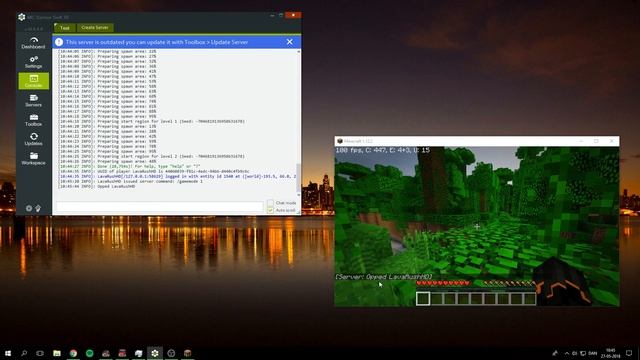
Task: Click the Minecraft hunger bar
Action: (x=509, y=283)
